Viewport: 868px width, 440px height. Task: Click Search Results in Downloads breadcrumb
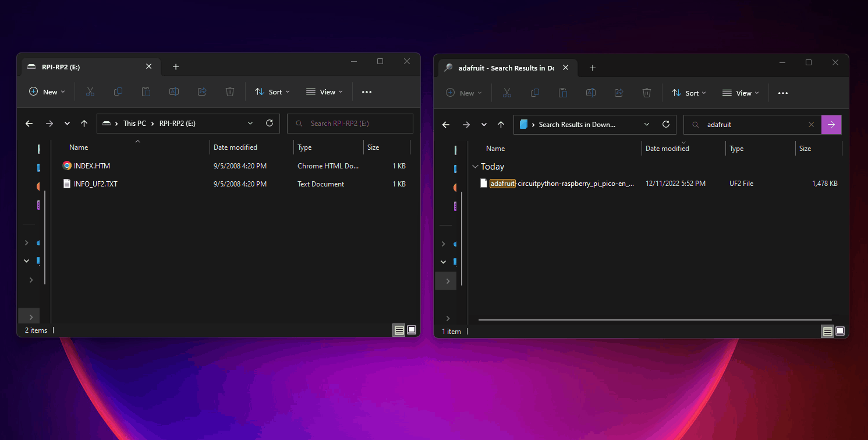tap(577, 125)
